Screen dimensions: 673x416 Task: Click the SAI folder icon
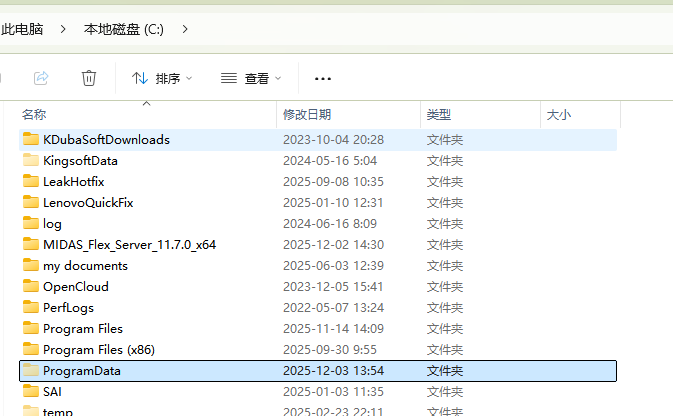30,392
